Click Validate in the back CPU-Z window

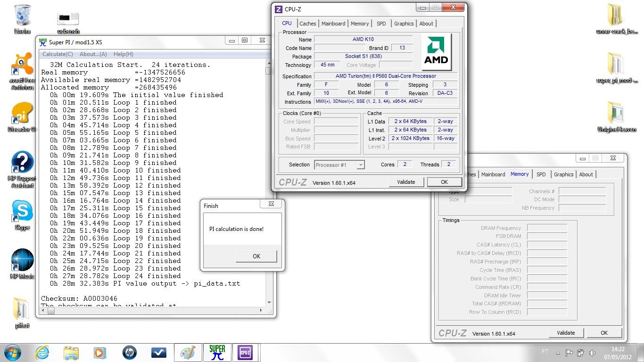(x=566, y=333)
